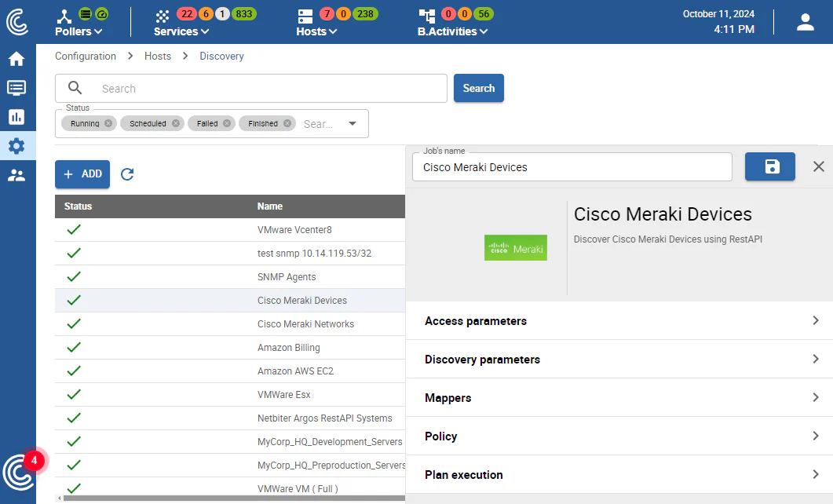Screen dimensions: 833x504
Task: Remove the Finished status chip
Action: [x=287, y=123]
